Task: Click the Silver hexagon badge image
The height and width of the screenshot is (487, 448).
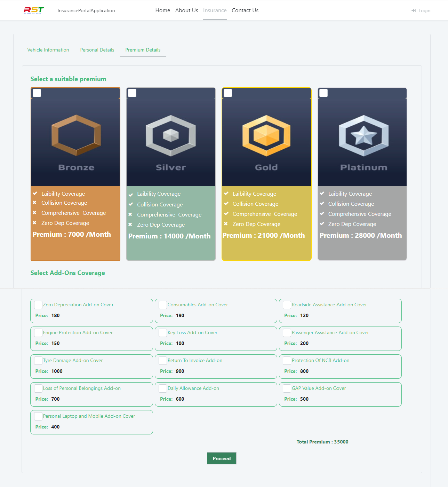Action: (x=171, y=135)
